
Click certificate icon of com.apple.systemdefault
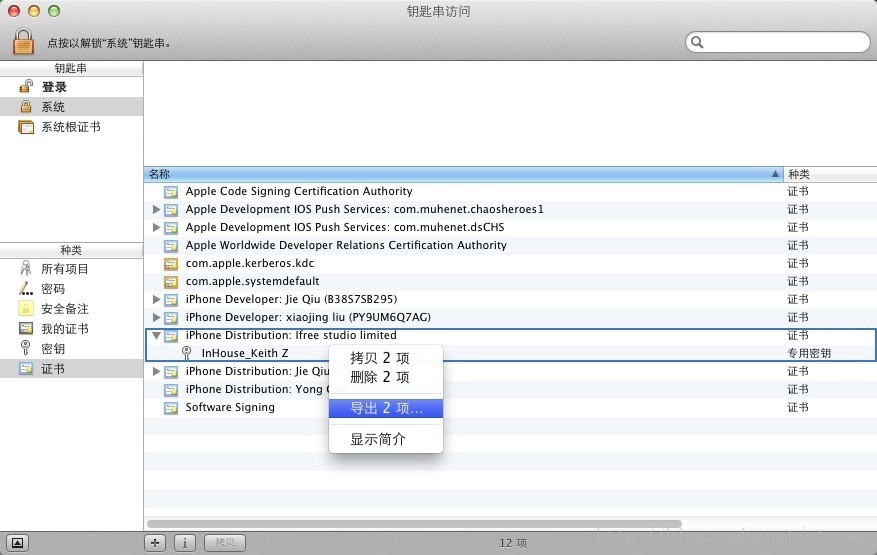171,281
